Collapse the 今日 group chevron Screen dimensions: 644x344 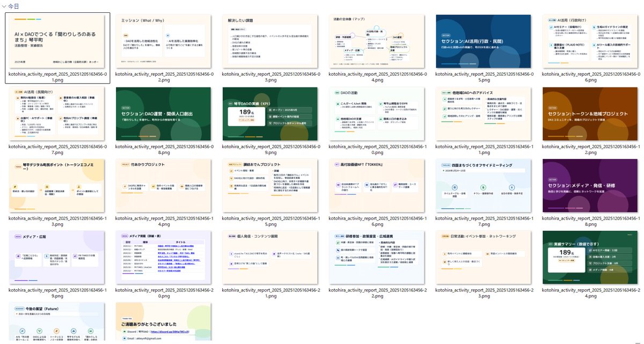tap(4, 6)
